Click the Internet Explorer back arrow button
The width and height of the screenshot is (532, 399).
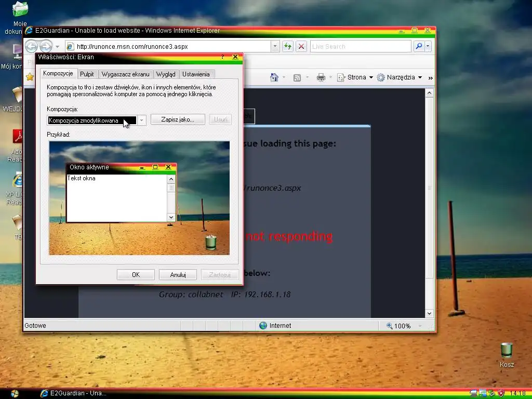point(32,46)
